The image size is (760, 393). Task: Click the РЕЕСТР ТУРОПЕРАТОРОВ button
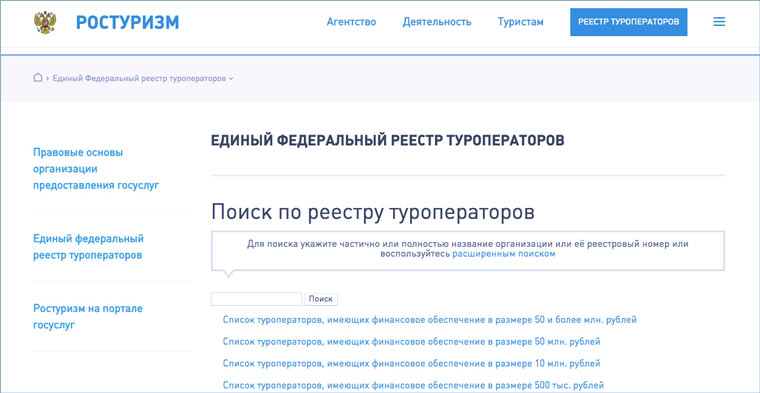coord(629,22)
